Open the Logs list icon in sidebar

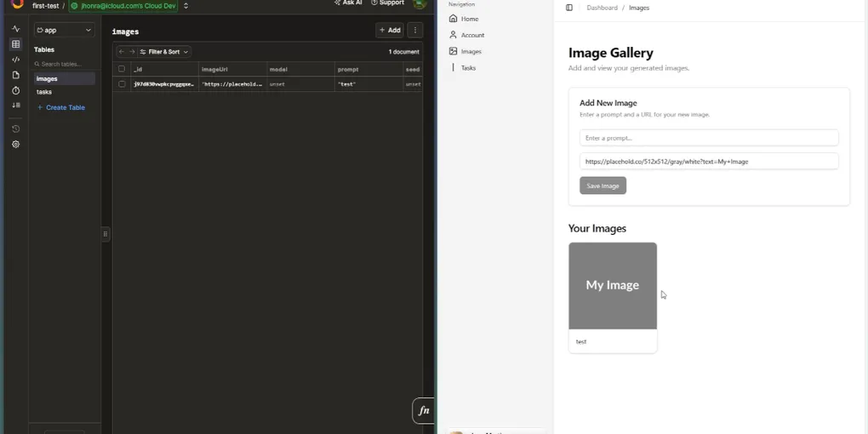click(x=15, y=106)
